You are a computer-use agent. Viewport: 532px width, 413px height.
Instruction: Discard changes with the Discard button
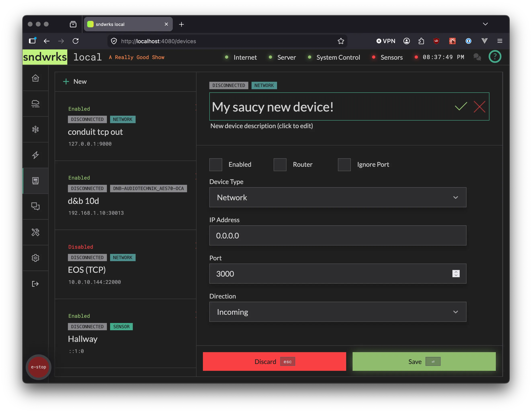[274, 361]
